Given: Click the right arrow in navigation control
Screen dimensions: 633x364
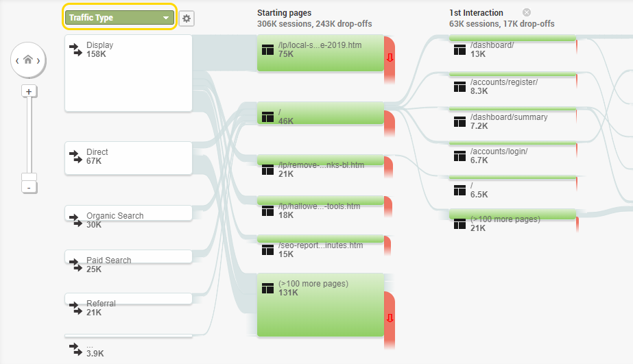Looking at the screenshot, I should (38, 60).
